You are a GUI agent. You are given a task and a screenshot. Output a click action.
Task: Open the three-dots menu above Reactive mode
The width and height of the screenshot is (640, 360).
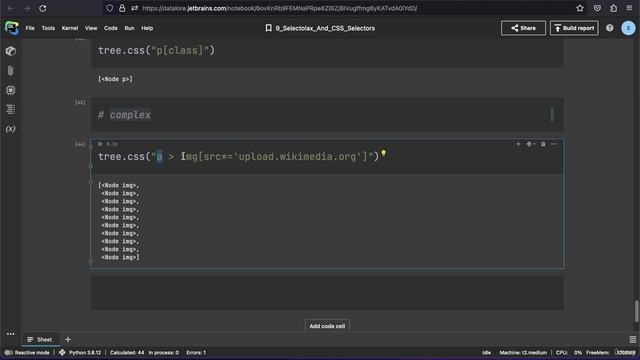[x=11, y=334]
